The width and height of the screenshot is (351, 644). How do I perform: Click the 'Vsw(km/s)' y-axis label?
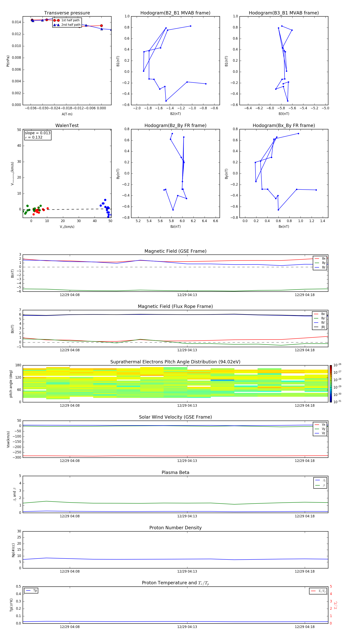8,439
